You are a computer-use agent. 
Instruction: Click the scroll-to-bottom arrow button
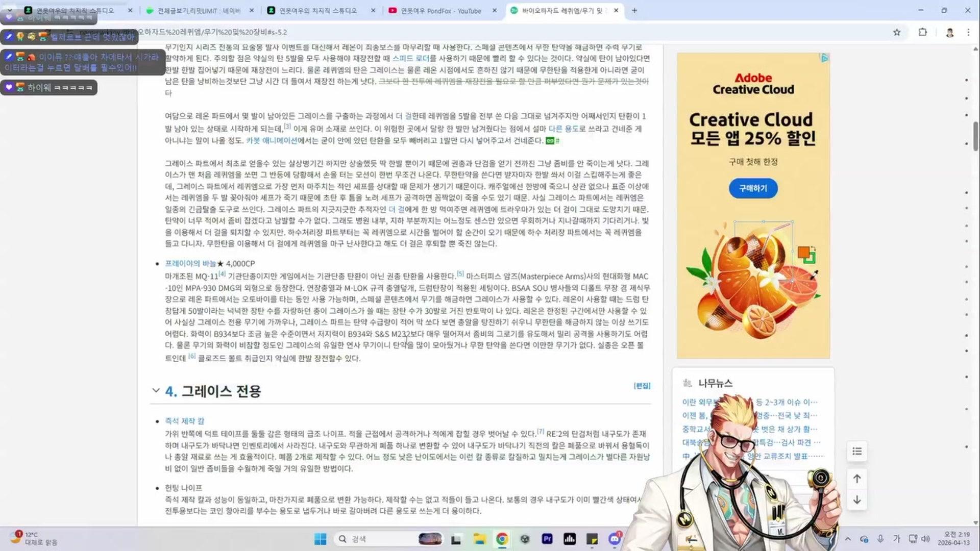coord(856,501)
